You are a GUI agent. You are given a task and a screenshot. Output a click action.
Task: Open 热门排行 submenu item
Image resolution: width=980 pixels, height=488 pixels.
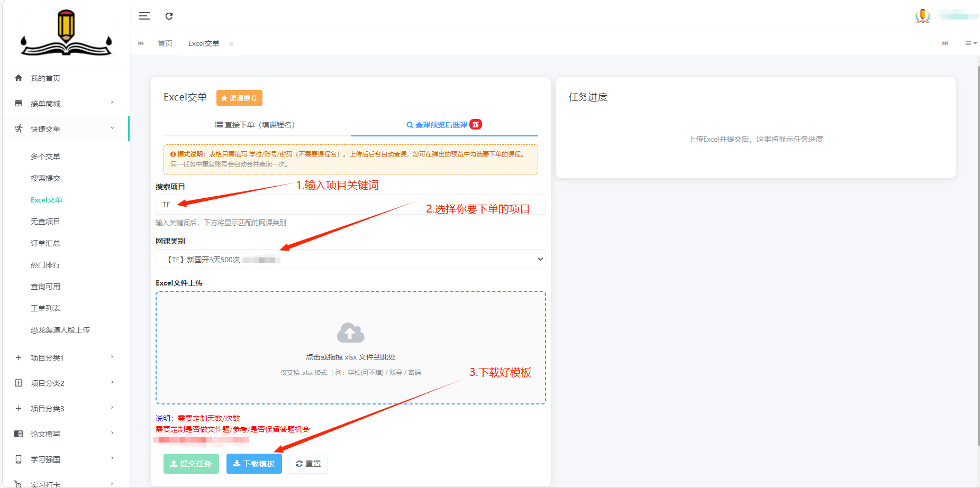pyautogui.click(x=46, y=265)
